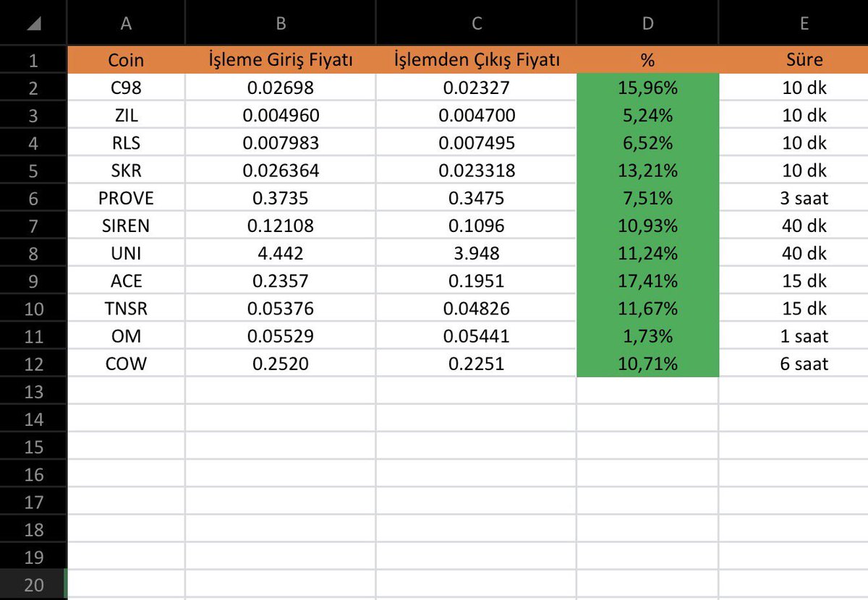Click the 'Süre' header cell
Screen dimensions: 868x600
(x=793, y=60)
